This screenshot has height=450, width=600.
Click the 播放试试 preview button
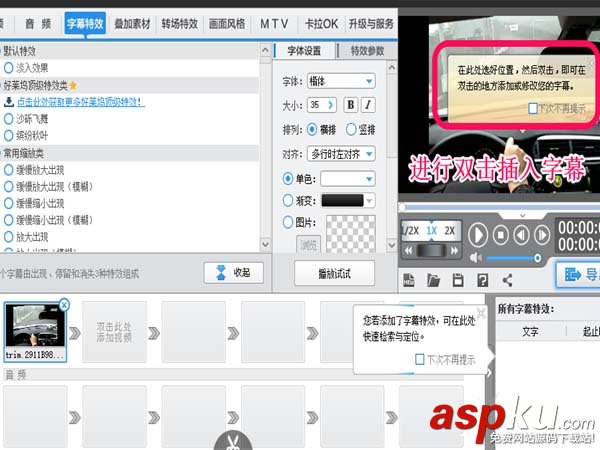pyautogui.click(x=334, y=273)
